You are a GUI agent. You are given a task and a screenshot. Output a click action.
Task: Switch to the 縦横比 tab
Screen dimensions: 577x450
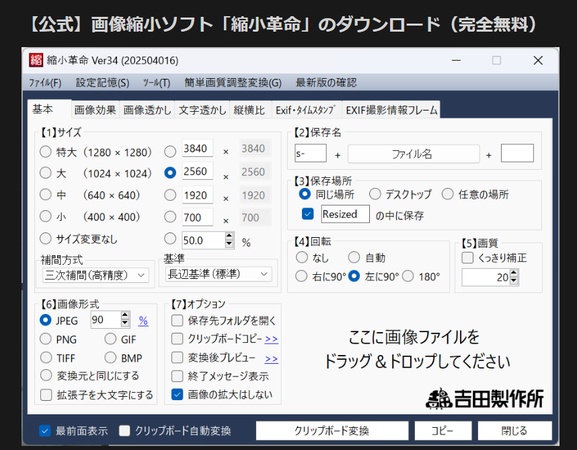pos(249,110)
